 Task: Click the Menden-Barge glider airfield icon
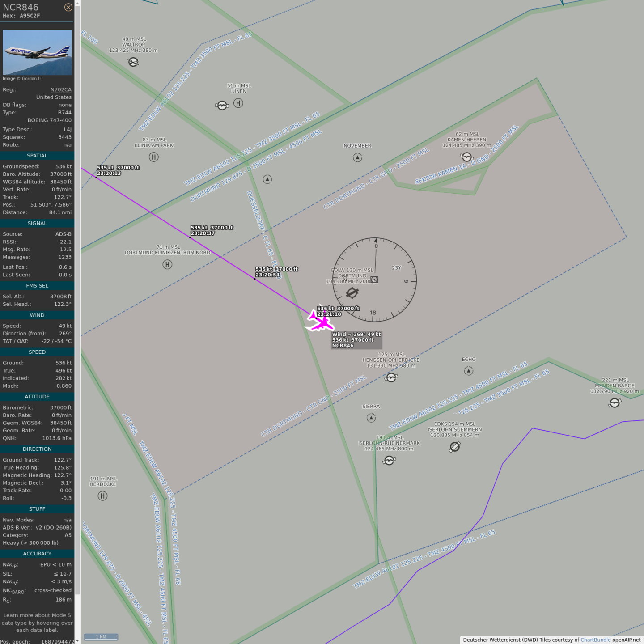click(x=615, y=403)
